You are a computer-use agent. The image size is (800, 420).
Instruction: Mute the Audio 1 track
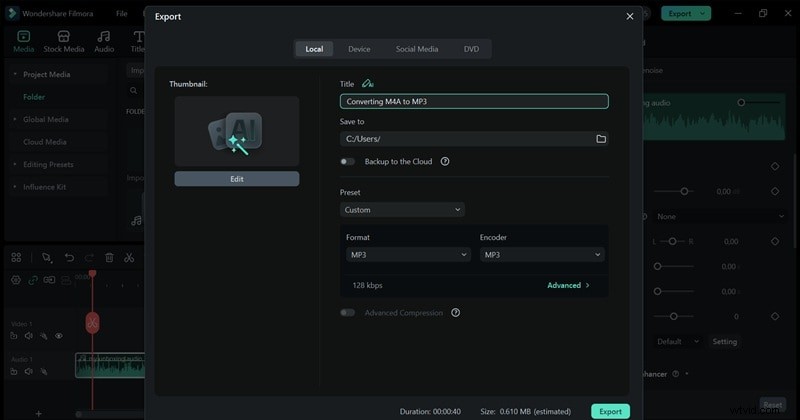(29, 371)
